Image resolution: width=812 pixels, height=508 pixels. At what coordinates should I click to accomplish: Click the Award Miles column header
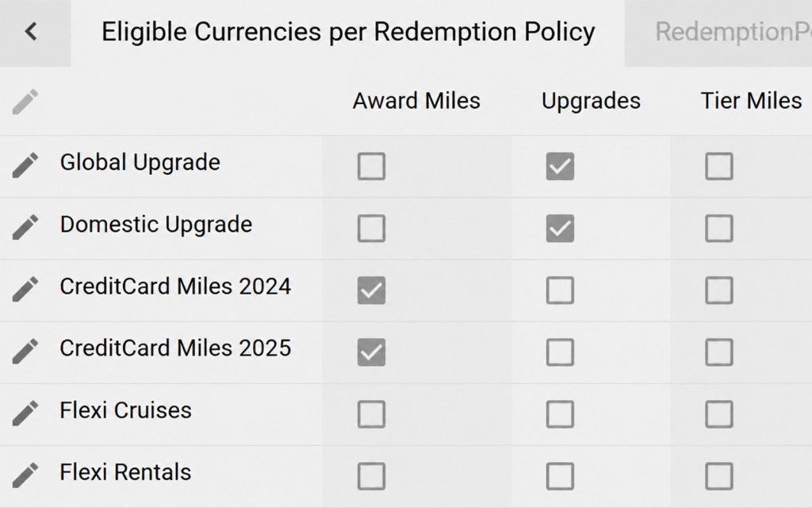[416, 101]
